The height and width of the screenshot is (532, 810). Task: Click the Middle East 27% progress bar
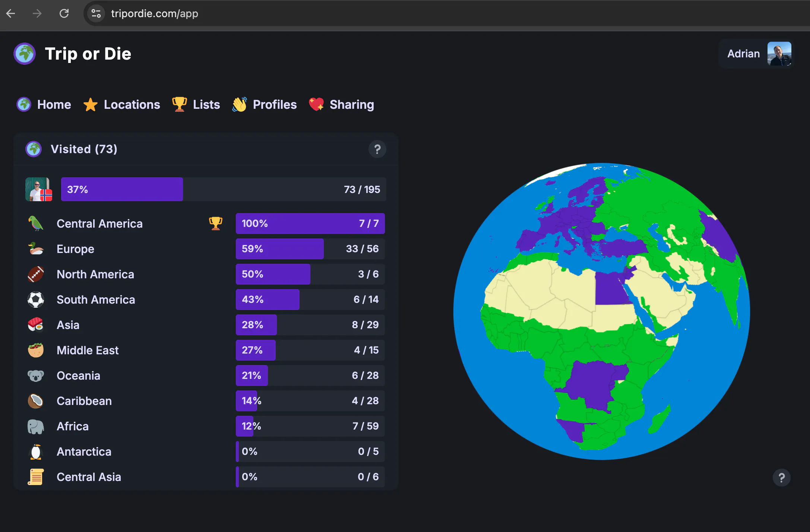(x=310, y=350)
